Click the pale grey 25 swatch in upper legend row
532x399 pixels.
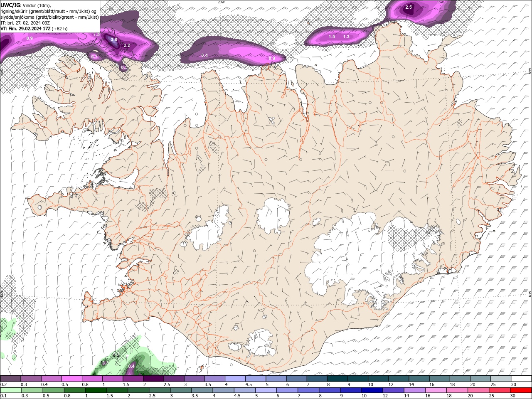501,379
